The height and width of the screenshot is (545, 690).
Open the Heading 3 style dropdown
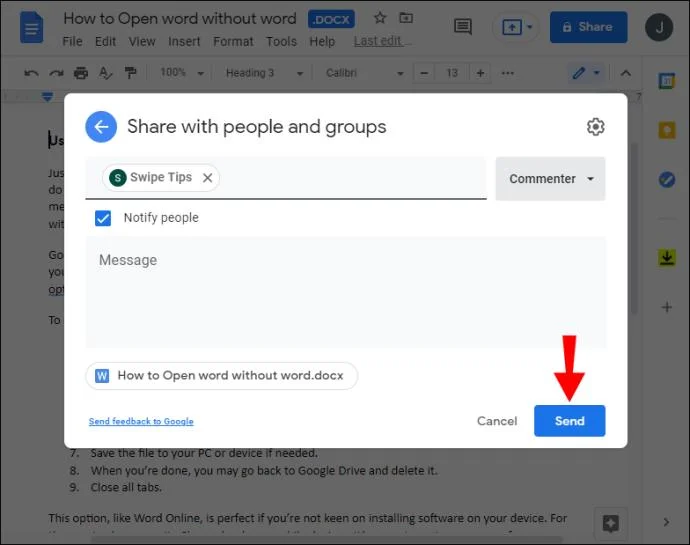264,73
